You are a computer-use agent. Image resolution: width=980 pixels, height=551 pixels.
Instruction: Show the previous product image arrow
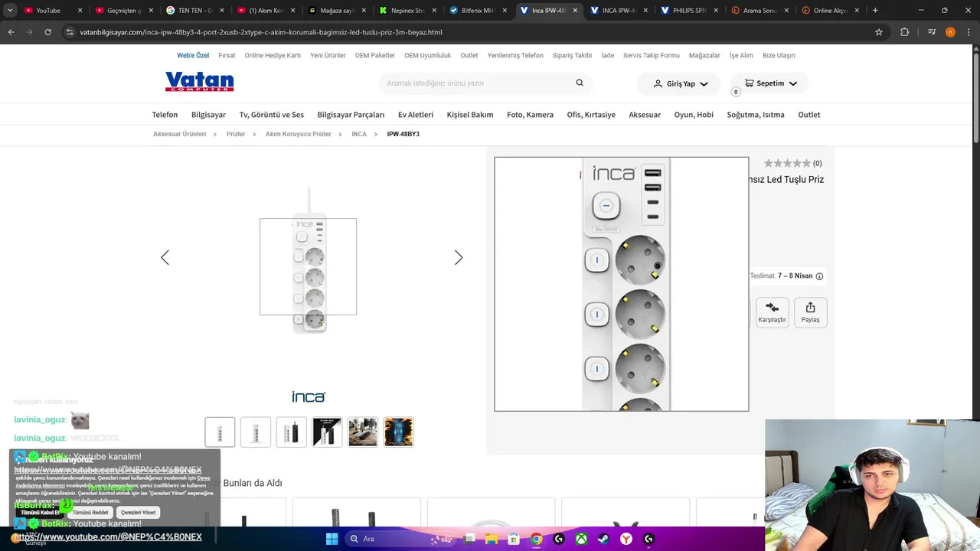(165, 258)
